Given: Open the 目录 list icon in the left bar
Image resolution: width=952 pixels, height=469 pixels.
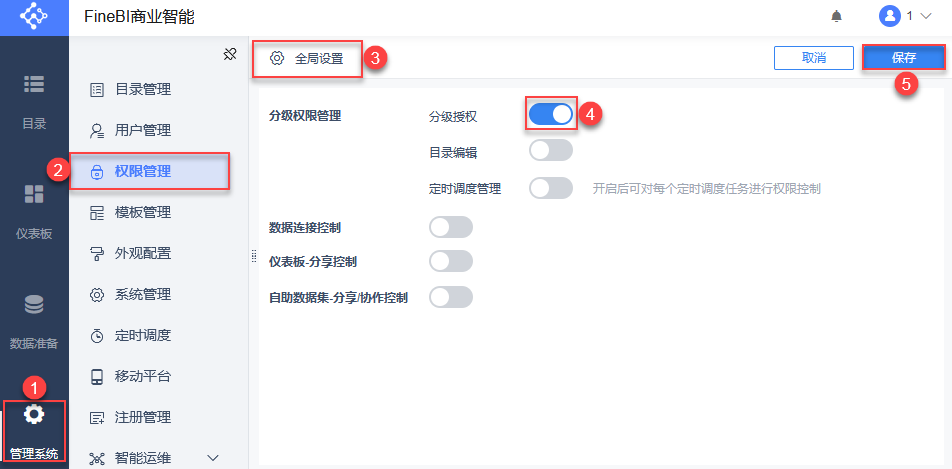Looking at the screenshot, I should (x=34, y=84).
